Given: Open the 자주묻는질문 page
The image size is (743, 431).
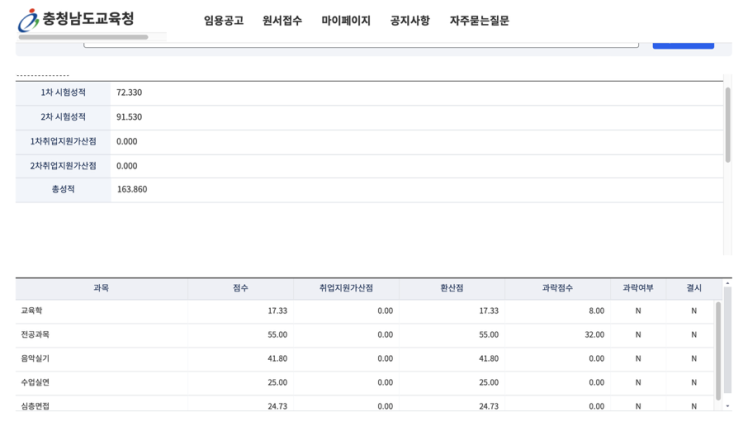Looking at the screenshot, I should click(479, 21).
